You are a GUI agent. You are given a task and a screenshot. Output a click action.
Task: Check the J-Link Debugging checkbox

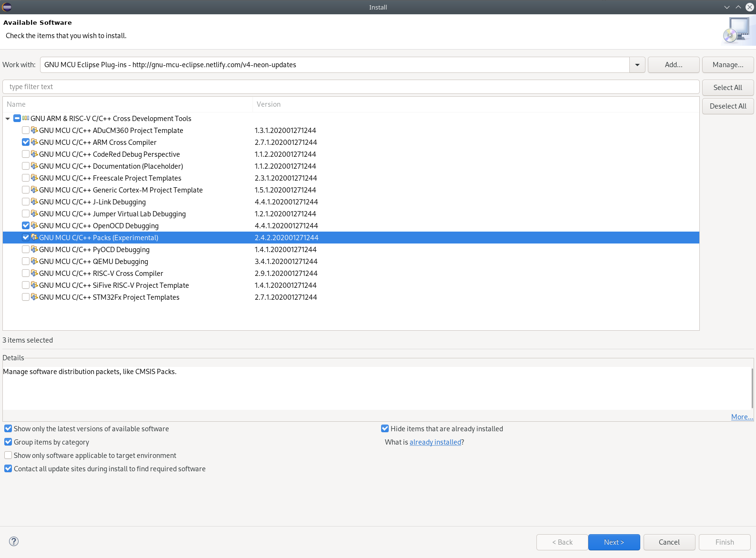coord(26,202)
